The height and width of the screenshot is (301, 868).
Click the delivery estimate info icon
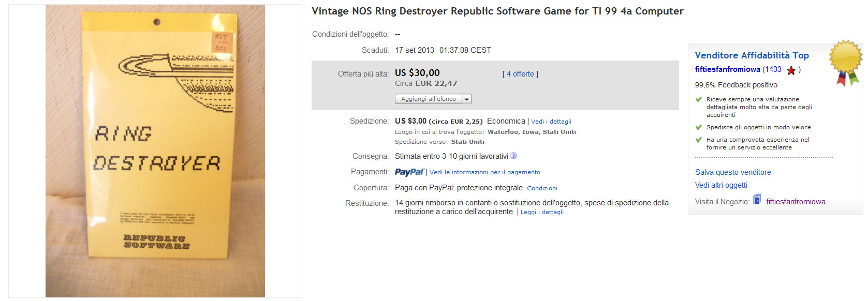coord(513,156)
